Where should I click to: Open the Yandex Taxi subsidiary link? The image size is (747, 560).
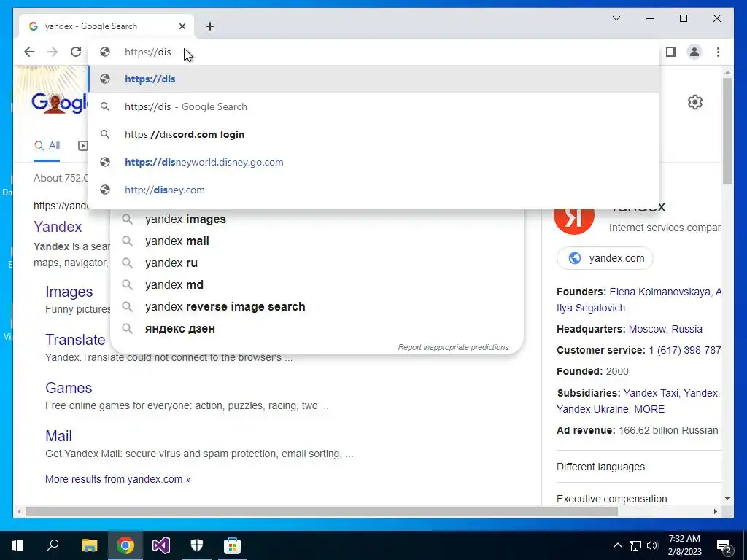651,393
